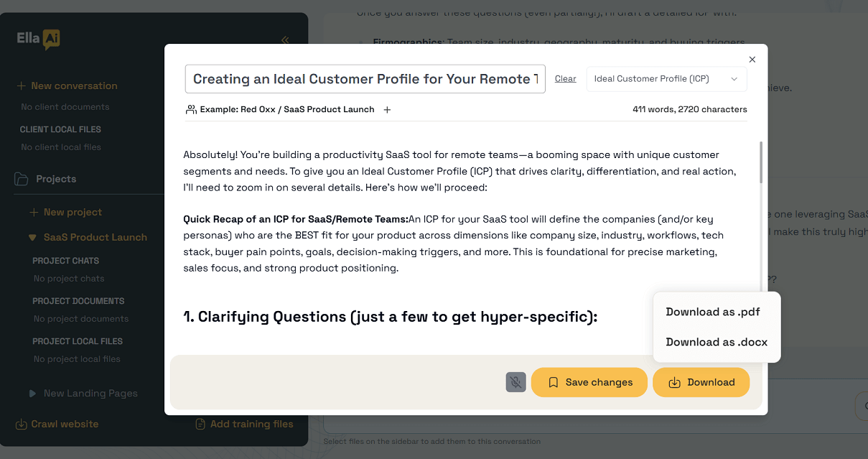This screenshot has width=868, height=459.
Task: Choose Download as .docx
Action: coord(716,342)
